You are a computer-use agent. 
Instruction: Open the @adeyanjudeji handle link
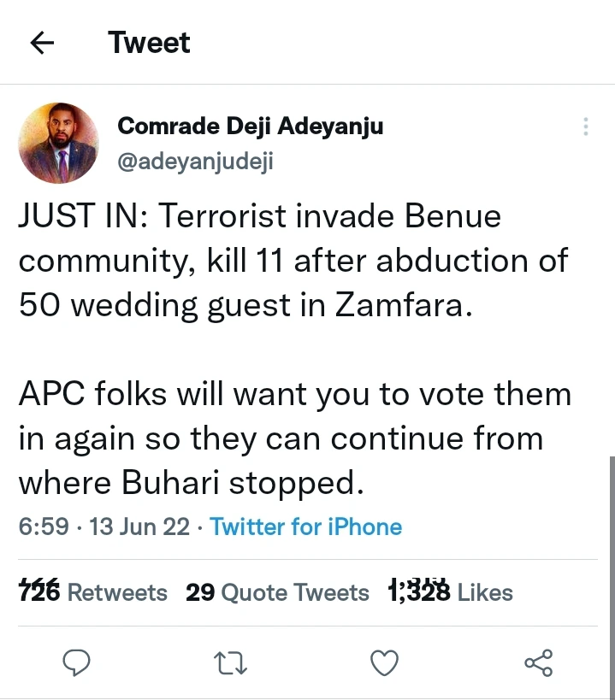194,162
